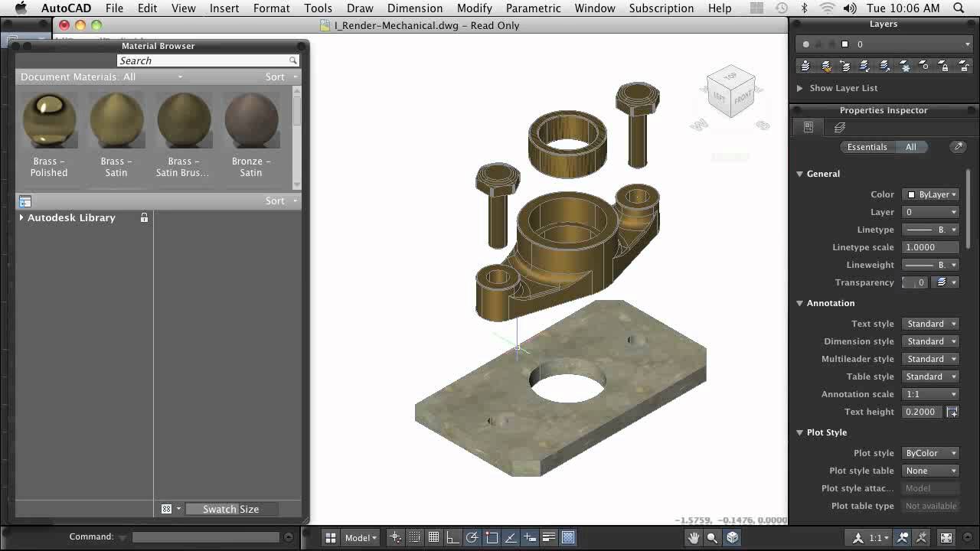Click the Layer Freeze snowflake icon
Screen dimensions: 980x551
point(904,67)
